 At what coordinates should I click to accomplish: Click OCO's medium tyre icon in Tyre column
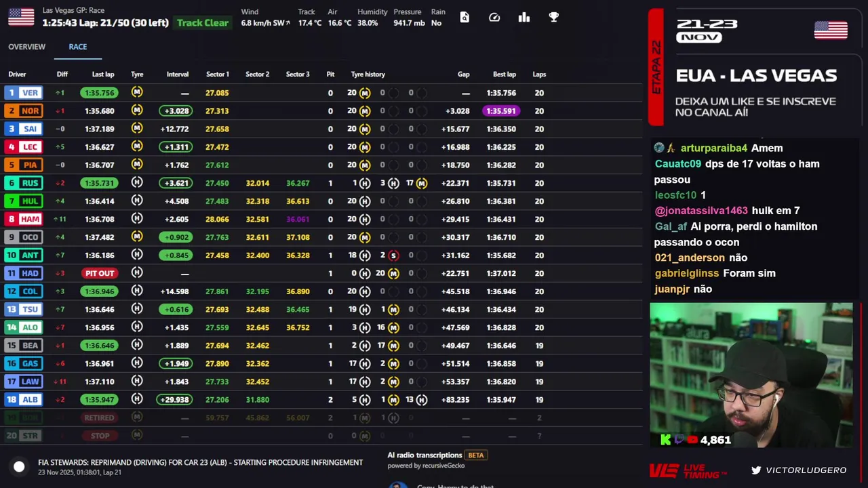tap(137, 237)
